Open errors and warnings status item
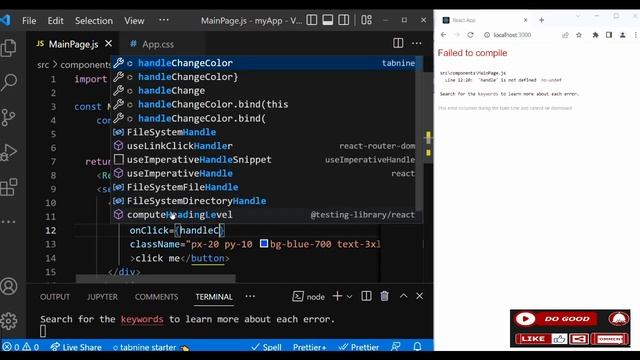 click(x=21, y=347)
